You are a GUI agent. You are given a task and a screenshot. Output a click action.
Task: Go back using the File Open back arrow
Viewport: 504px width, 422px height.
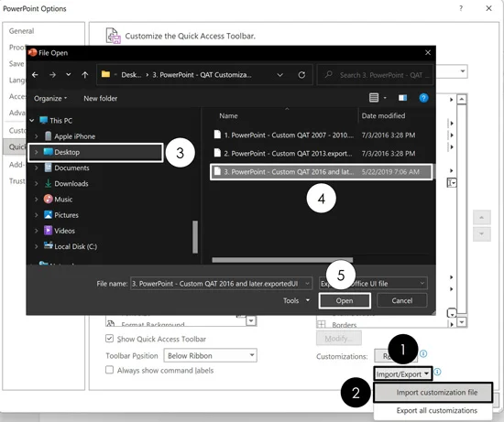[x=35, y=75]
